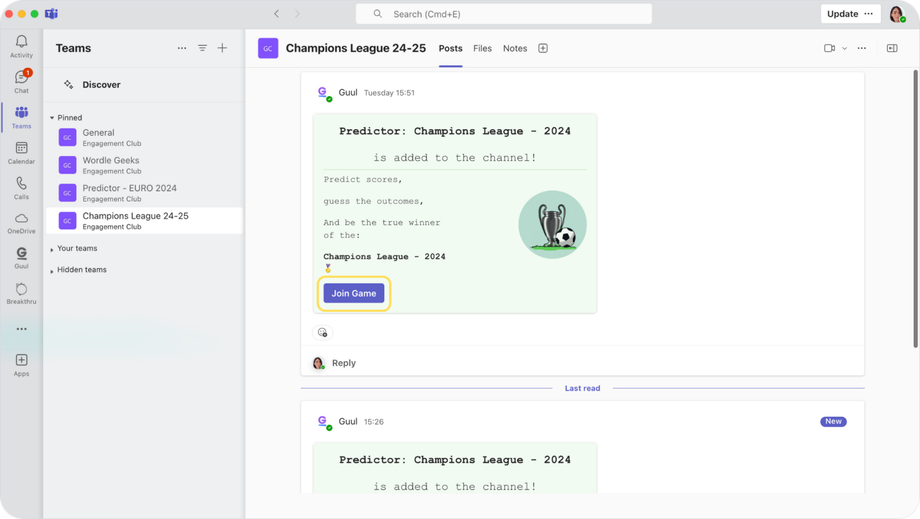Open the Activity bell in sidebar
920x519 pixels.
[22, 46]
